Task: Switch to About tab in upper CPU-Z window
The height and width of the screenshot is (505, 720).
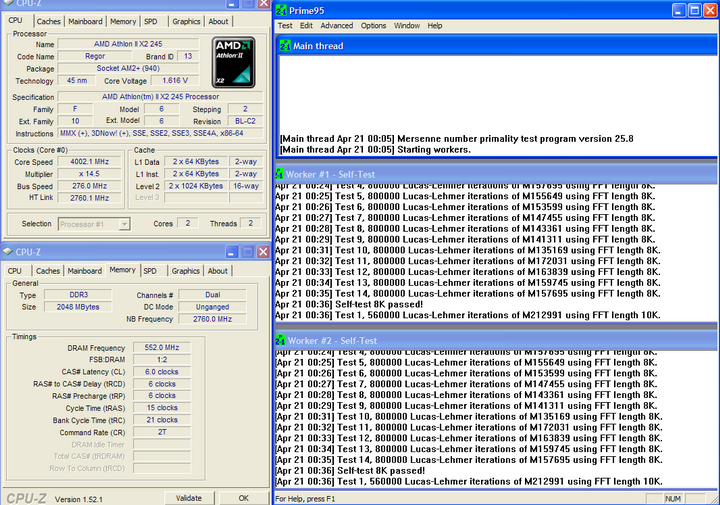Action: (218, 22)
